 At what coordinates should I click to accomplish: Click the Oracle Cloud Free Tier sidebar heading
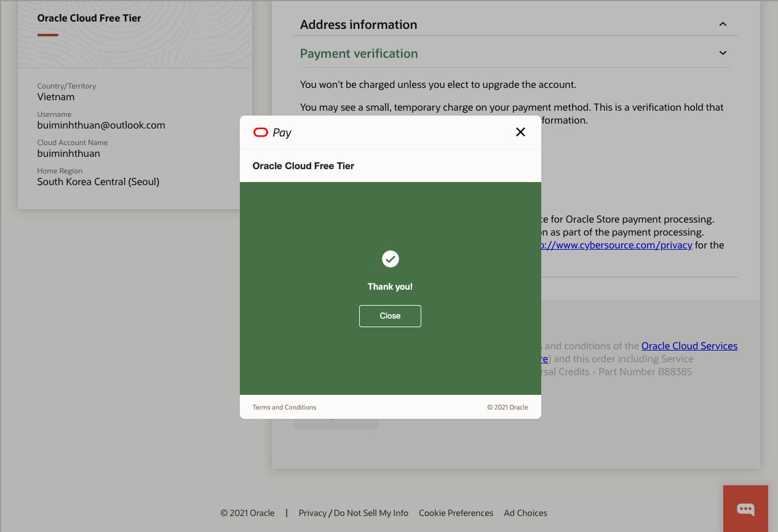89,18
